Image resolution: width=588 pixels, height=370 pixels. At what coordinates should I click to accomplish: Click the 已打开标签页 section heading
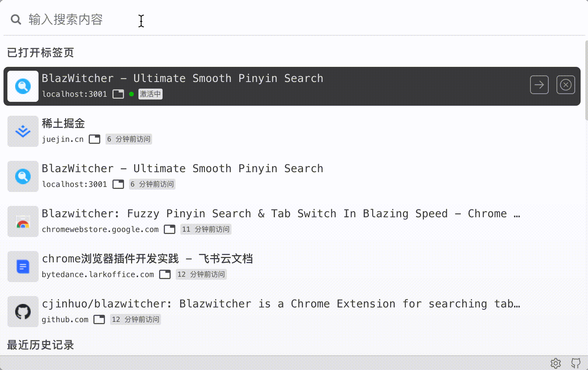pyautogui.click(x=40, y=52)
